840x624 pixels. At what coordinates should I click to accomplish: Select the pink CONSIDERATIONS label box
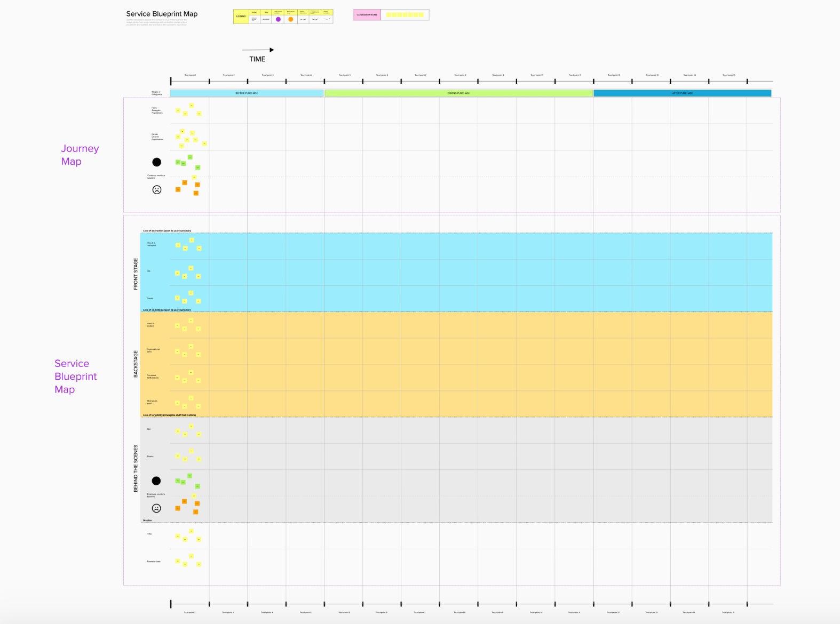point(367,15)
